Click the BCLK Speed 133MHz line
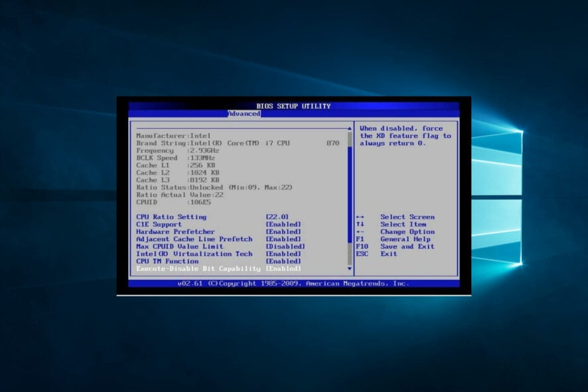Image resolution: width=588 pixels, height=392 pixels. (175, 158)
